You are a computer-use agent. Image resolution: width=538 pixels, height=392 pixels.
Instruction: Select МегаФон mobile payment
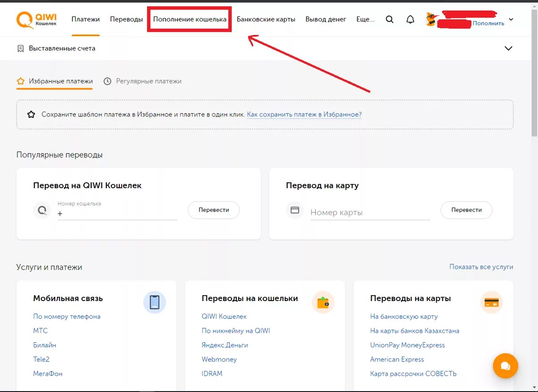[48, 374]
